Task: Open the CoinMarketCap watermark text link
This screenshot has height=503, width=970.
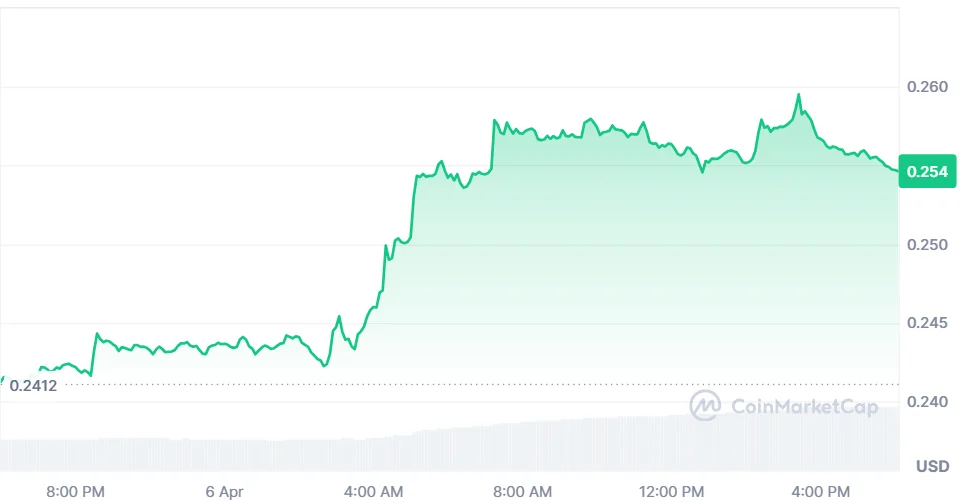Action: point(804,406)
